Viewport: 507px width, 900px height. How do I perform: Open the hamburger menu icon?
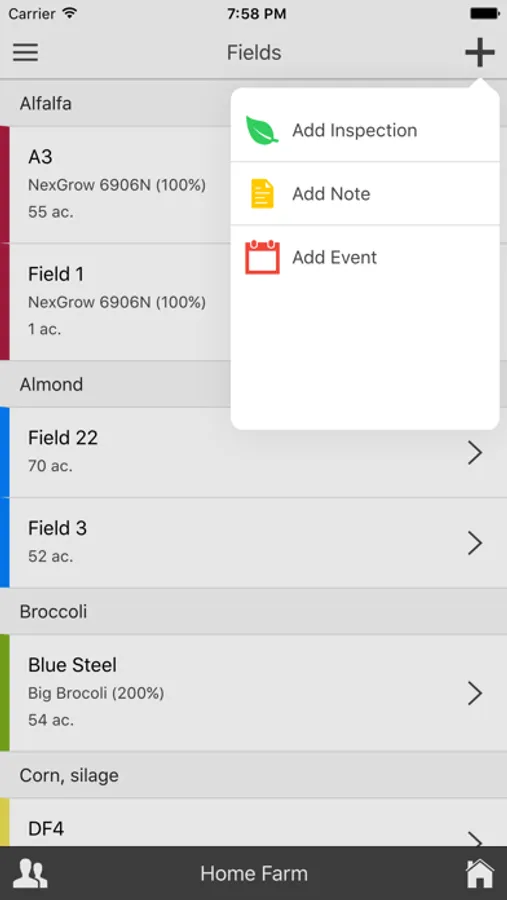(x=26, y=52)
